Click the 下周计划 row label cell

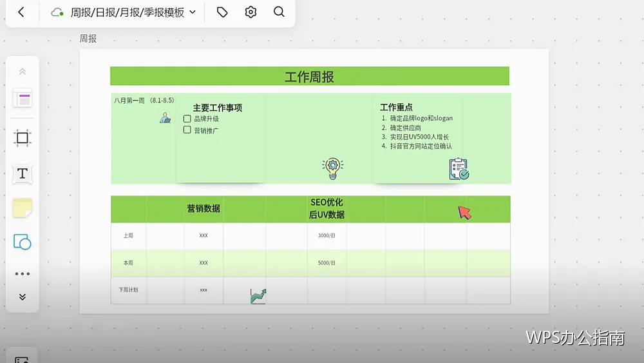129,290
